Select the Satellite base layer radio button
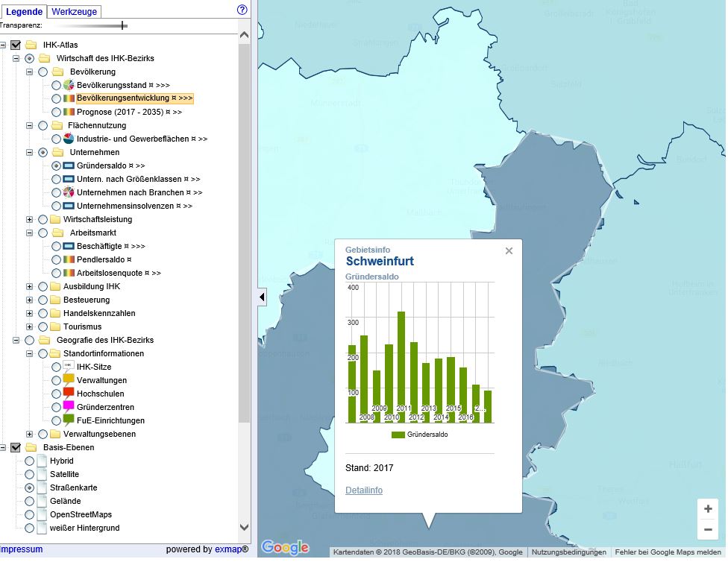The image size is (728, 565). point(30,475)
